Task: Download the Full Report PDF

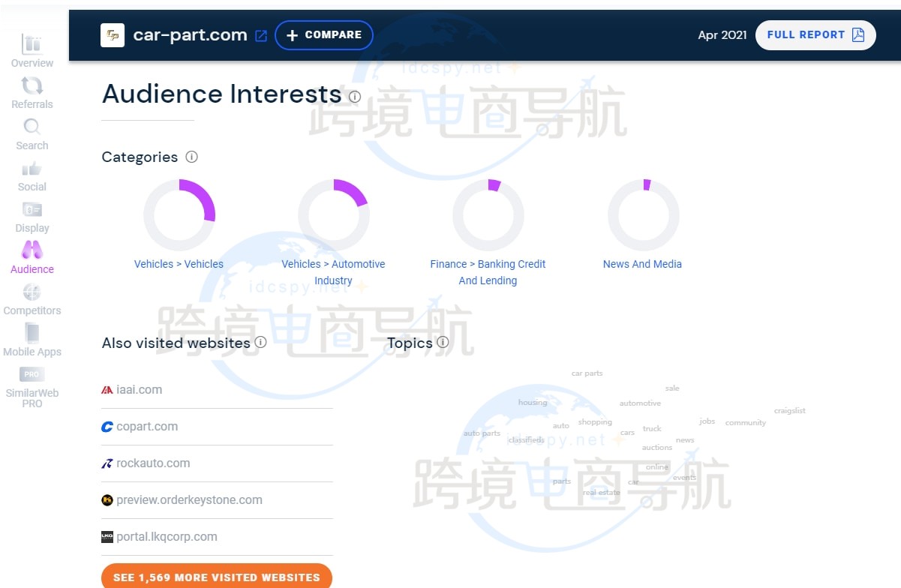Action: pyautogui.click(x=815, y=35)
